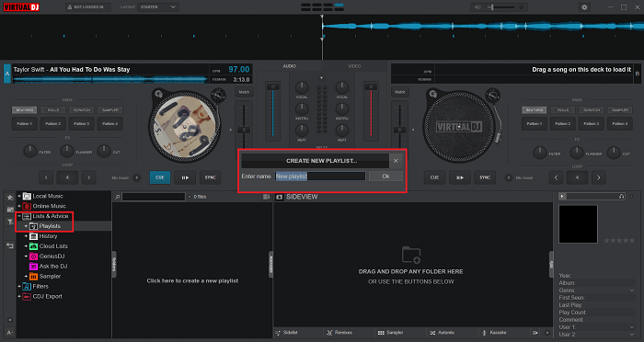644x342 pixels.
Task: Toggle SYNC on deck B
Action: [485, 177]
